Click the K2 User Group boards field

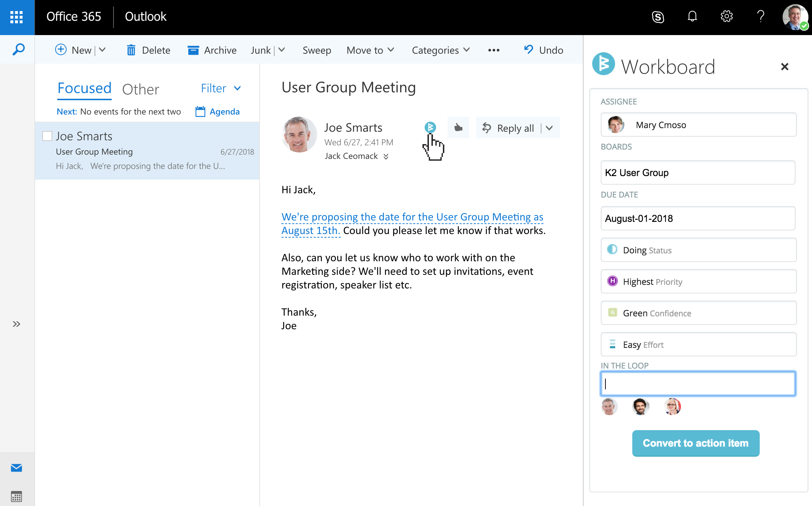point(698,172)
